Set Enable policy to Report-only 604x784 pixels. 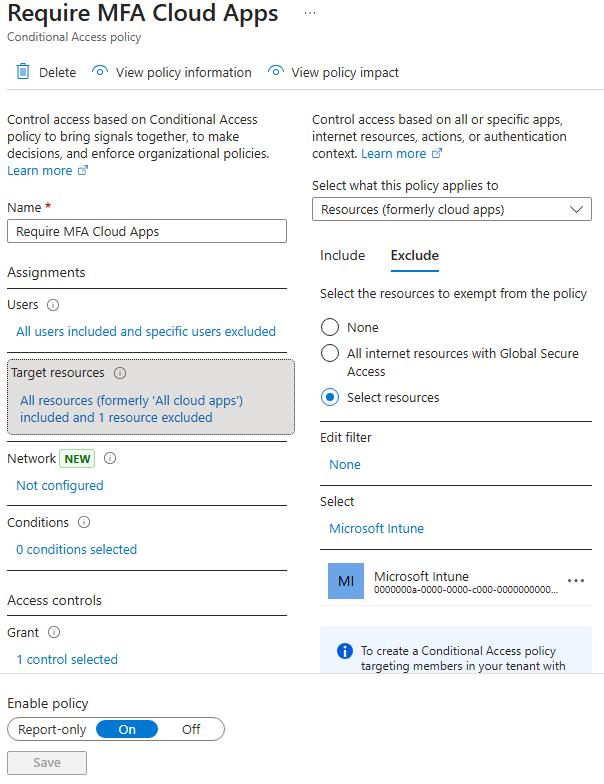(x=52, y=730)
